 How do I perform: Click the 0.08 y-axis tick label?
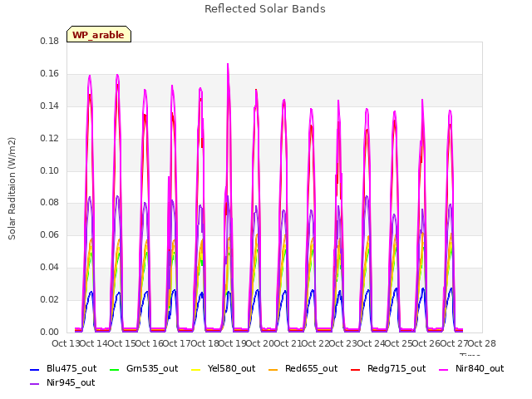click(50, 203)
